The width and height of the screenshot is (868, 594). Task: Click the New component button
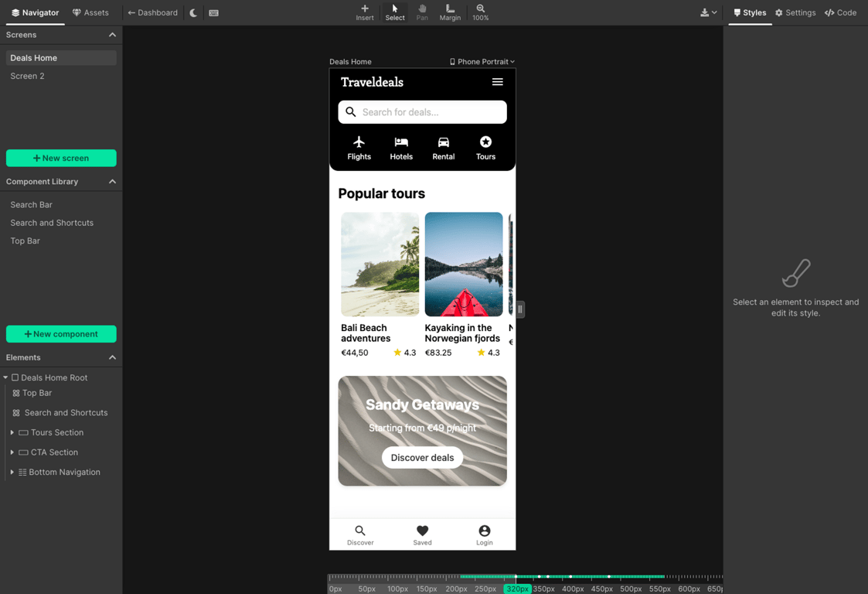[x=61, y=333]
